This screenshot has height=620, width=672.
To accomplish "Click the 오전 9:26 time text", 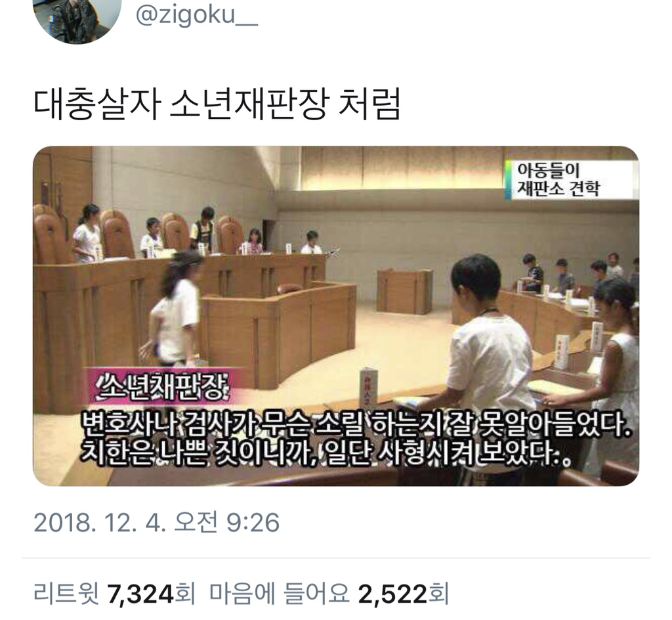I will 226,522.
